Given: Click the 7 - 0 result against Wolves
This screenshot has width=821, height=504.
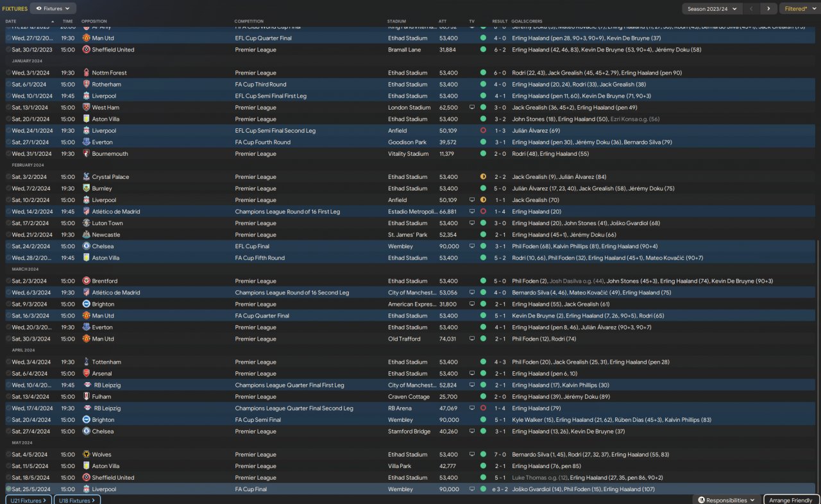Looking at the screenshot, I should [500, 455].
